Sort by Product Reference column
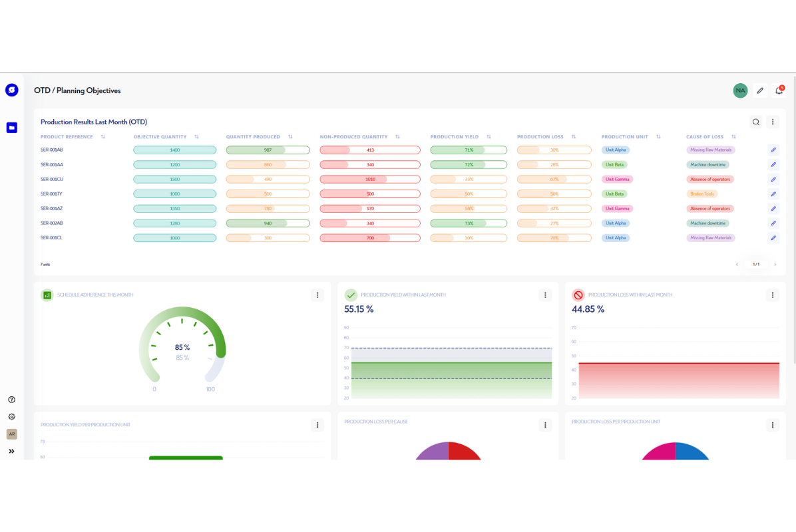Screen dimensions: 796x532 [103, 137]
